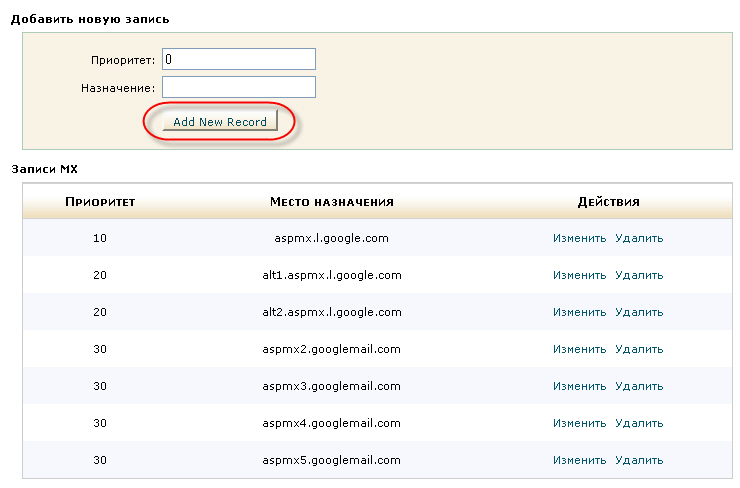This screenshot has width=740, height=488.
Task: Open Изменить for alt2.aspmx.l.google.com
Action: (x=579, y=312)
